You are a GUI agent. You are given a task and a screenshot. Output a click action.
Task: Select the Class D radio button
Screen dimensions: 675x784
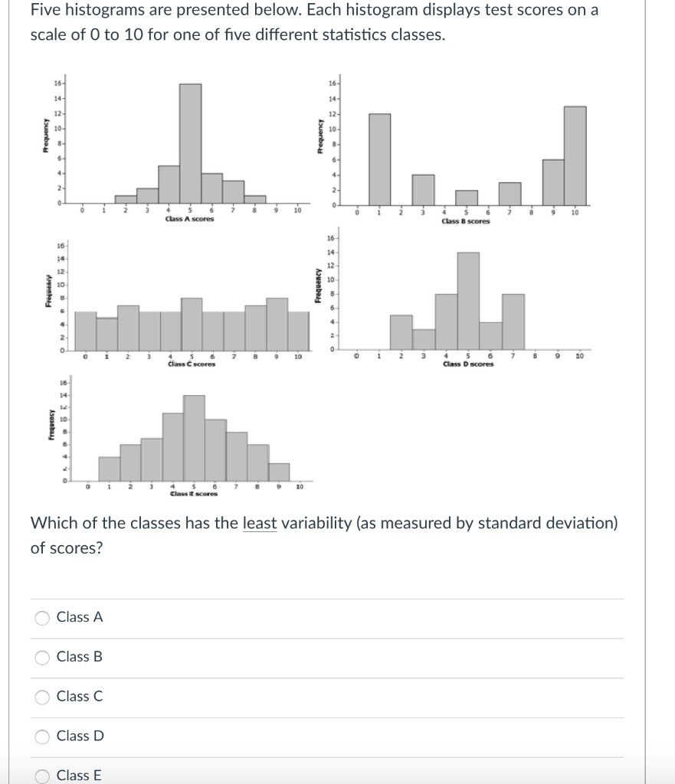[41, 737]
